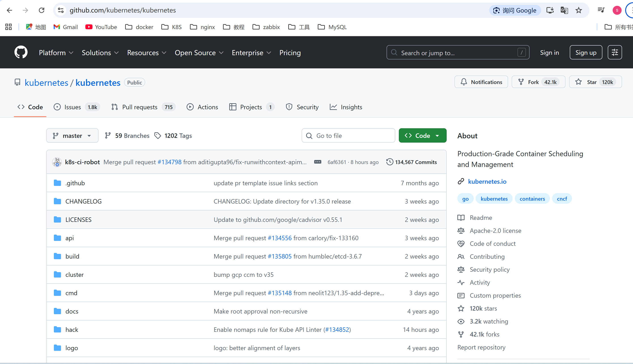This screenshot has width=633, height=364.
Task: Click the browser address bar URL
Action: coord(123,10)
